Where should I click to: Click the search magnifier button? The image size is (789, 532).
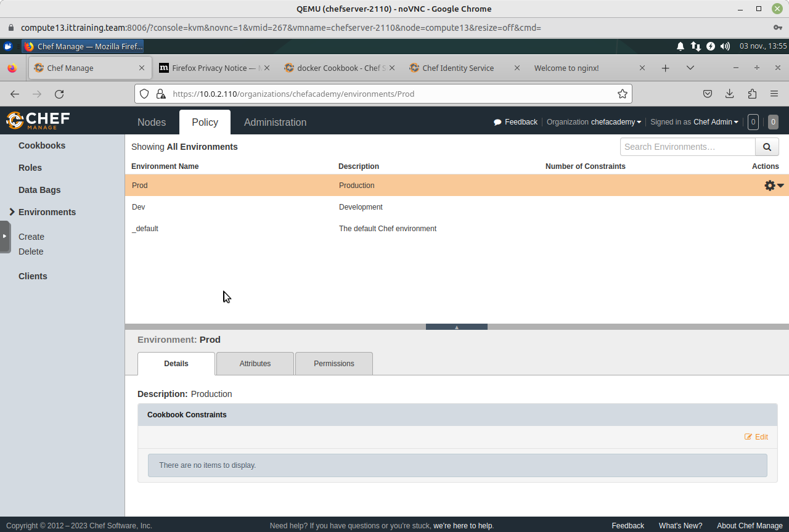(767, 147)
